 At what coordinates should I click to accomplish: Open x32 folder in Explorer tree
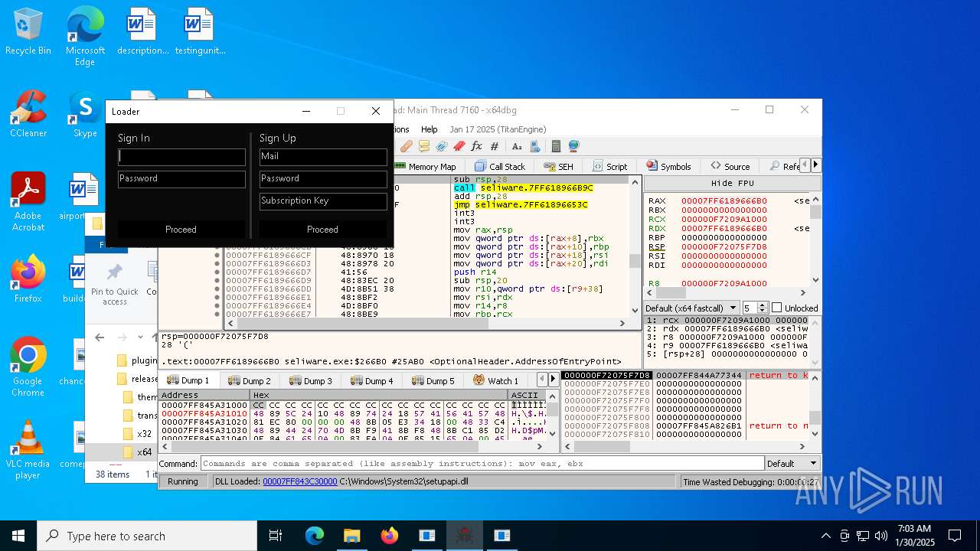point(145,434)
